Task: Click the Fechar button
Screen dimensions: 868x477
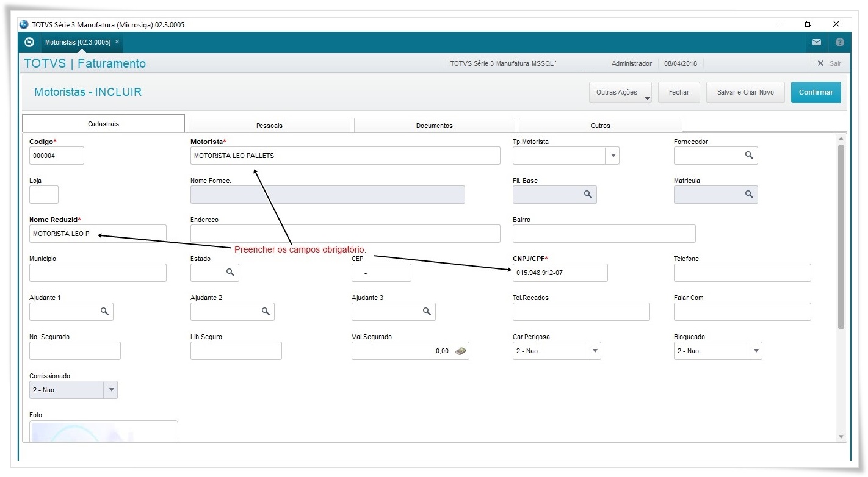Action: (679, 92)
